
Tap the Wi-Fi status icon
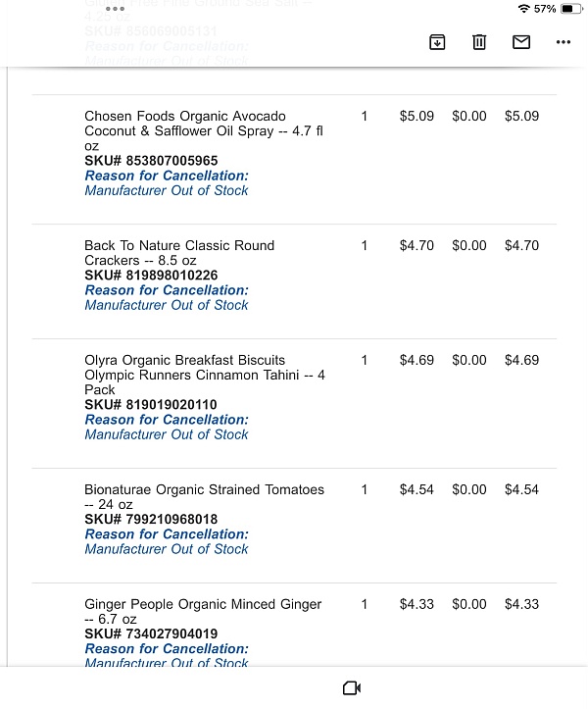coord(524,9)
